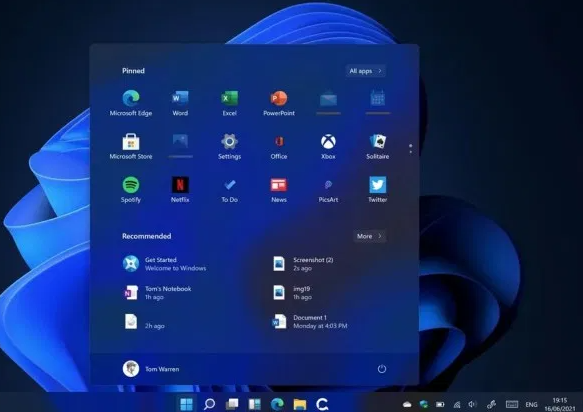The height and width of the screenshot is (412, 583).
Task: Open the loading Mail app tile
Action: (x=328, y=102)
